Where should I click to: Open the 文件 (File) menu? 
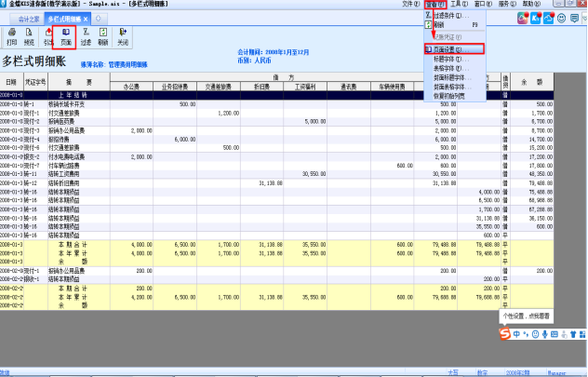coord(408,5)
